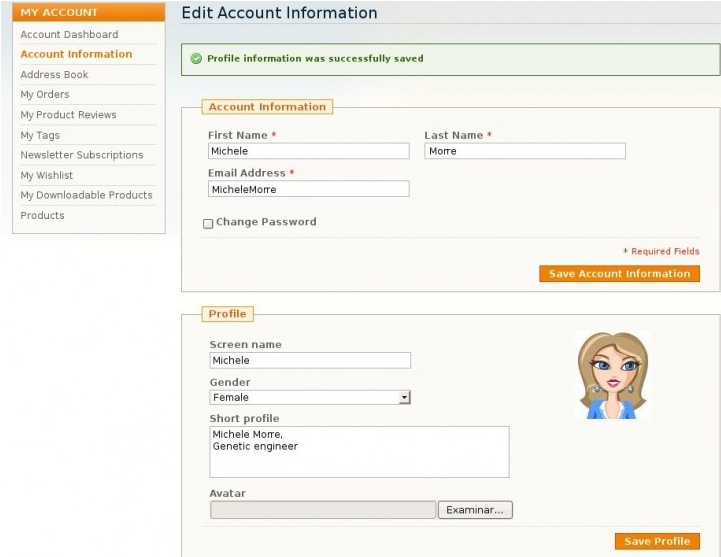Open My Tags in the sidebar
The image size is (721, 557).
(40, 135)
